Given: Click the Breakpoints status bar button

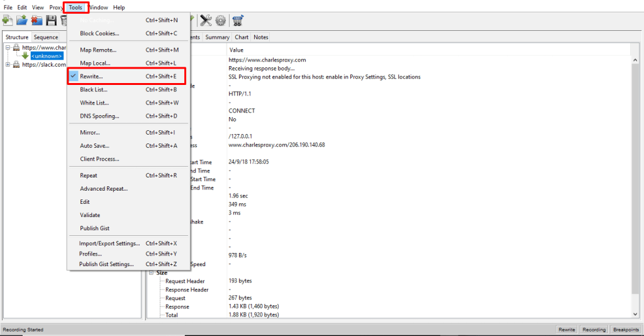Looking at the screenshot, I should click(x=626, y=330).
